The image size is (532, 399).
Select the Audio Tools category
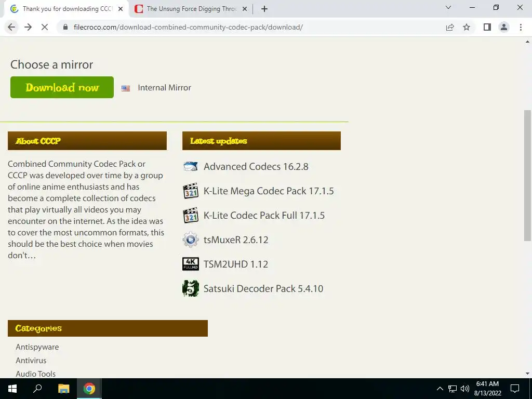pos(36,374)
